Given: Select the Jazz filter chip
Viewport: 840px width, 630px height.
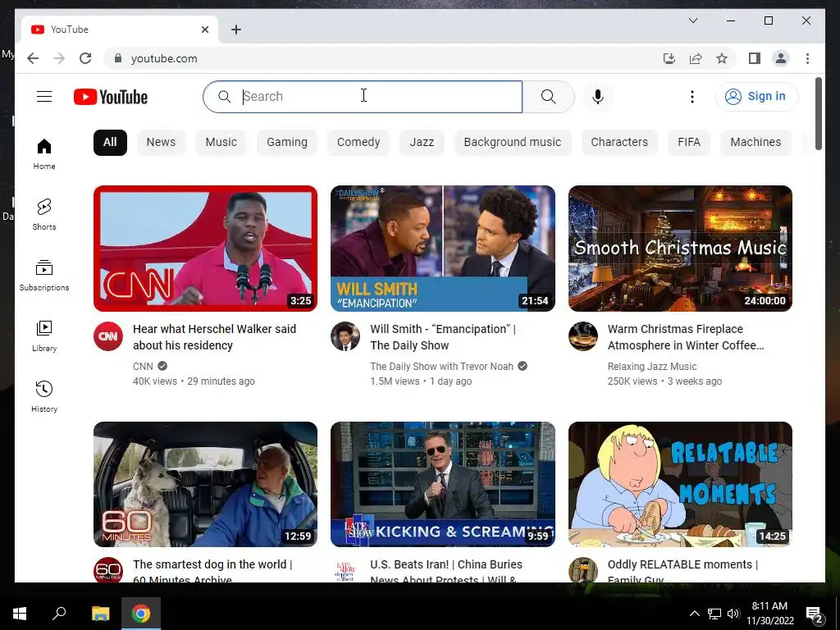Looking at the screenshot, I should (422, 143).
